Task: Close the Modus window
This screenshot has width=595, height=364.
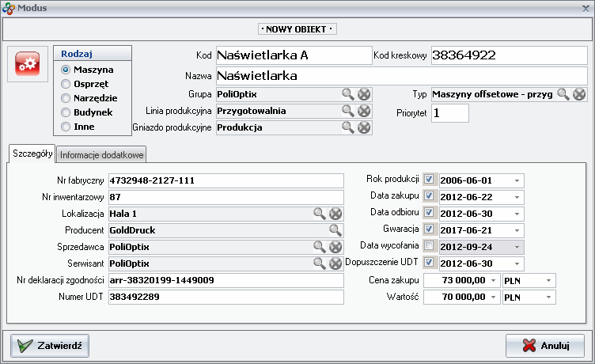Action: tap(586, 9)
